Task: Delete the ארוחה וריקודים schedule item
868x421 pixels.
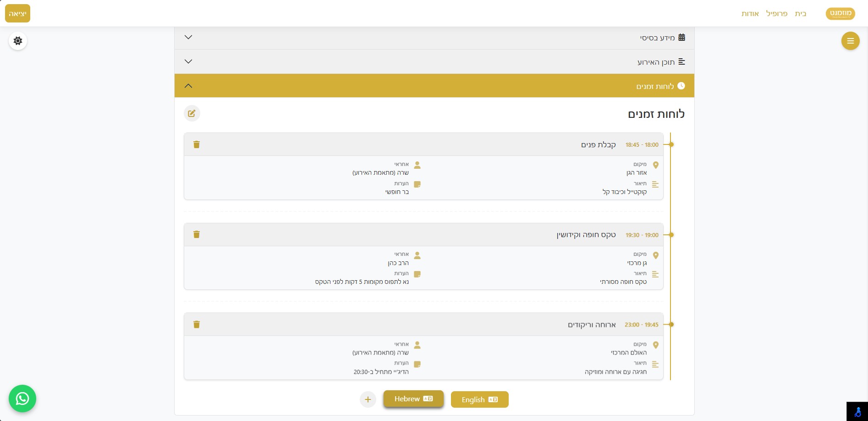Action: click(x=197, y=324)
